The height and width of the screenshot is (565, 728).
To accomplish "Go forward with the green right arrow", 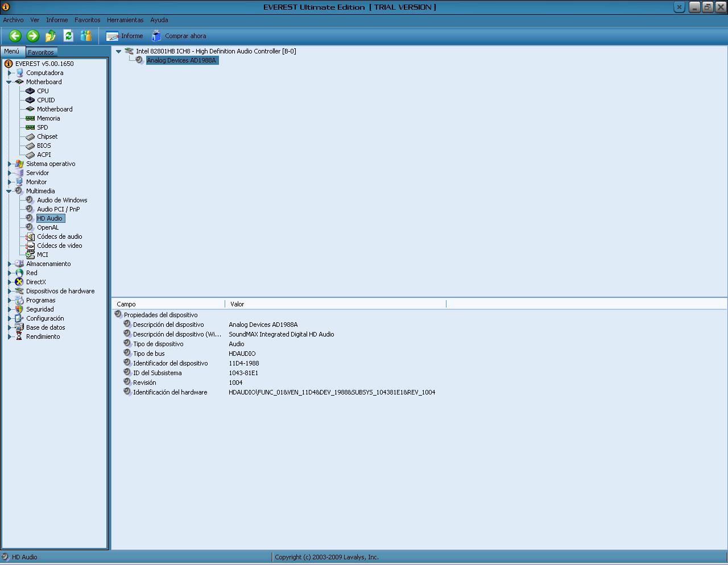I will 33,36.
